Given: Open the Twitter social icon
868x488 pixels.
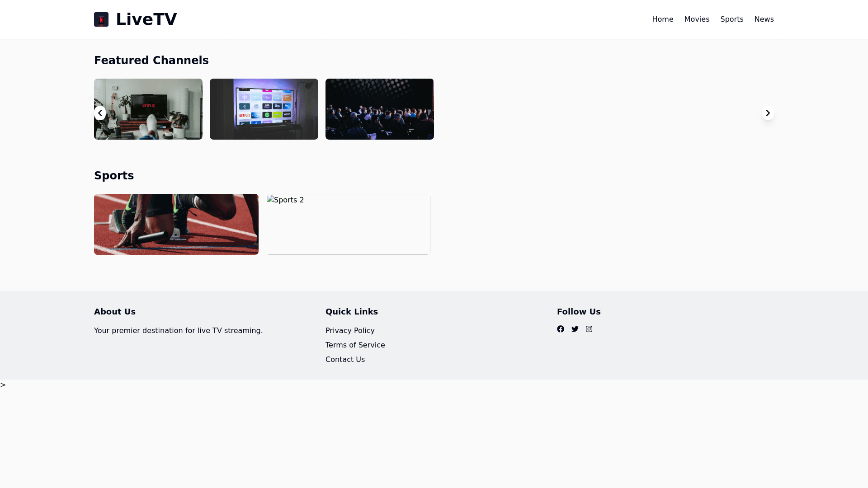Looking at the screenshot, I should coord(575,329).
